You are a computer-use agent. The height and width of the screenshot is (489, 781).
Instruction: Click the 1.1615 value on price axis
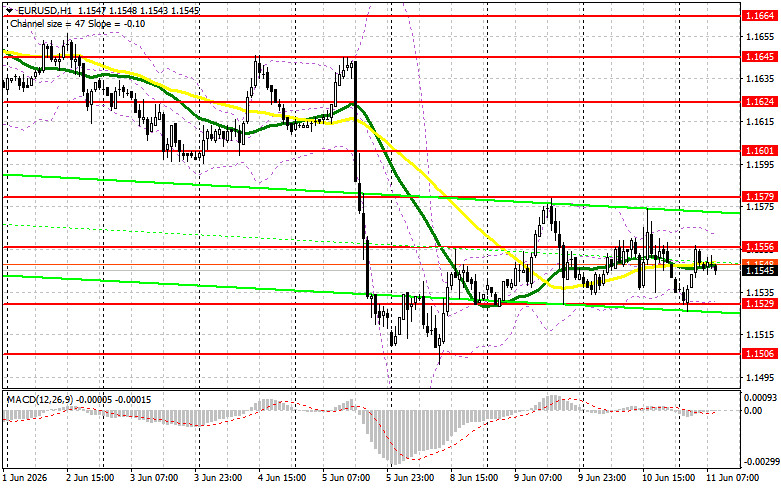[760, 122]
